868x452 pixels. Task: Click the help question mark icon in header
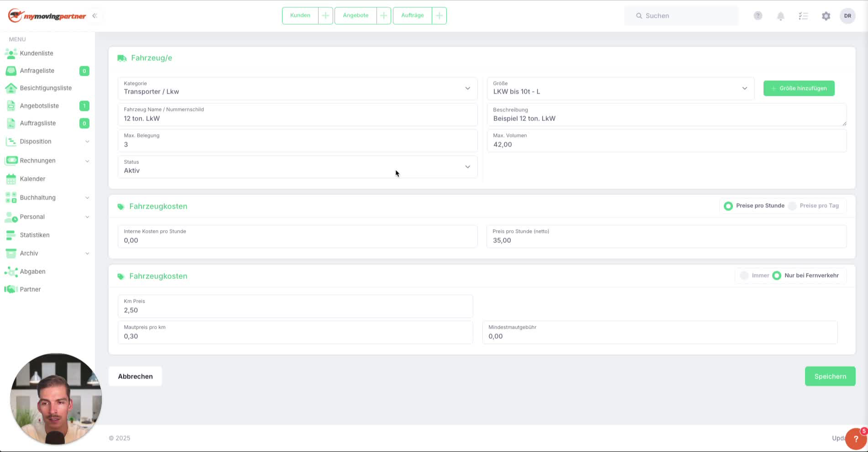tap(758, 16)
